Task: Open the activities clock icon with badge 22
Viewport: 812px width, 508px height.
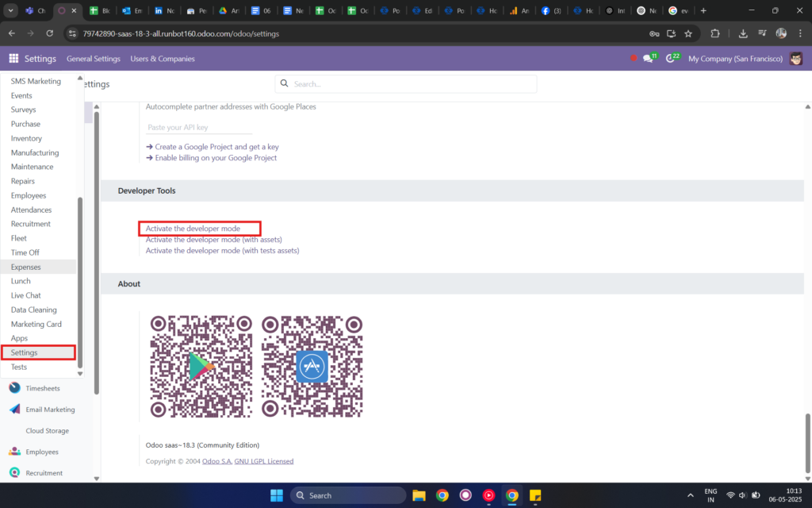Action: [x=671, y=59]
